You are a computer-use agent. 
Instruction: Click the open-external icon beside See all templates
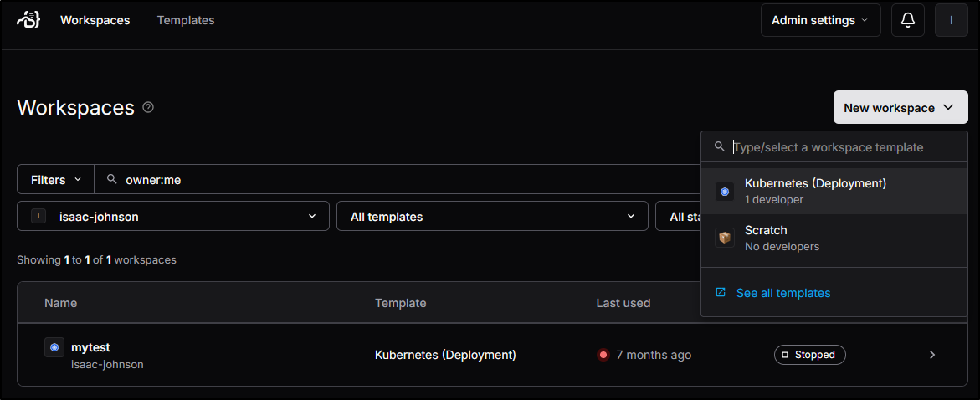click(x=721, y=293)
